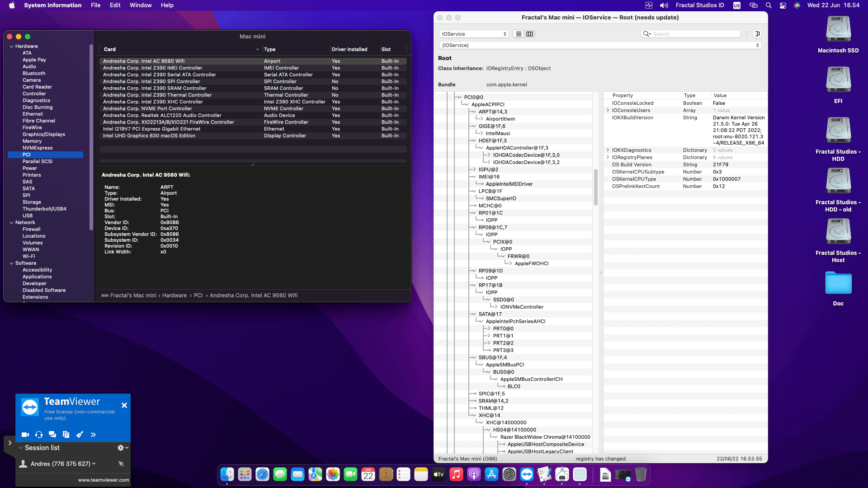This screenshot has width=868, height=488.
Task: Click the remote cursor arrow beside Andres
Action: (x=121, y=464)
